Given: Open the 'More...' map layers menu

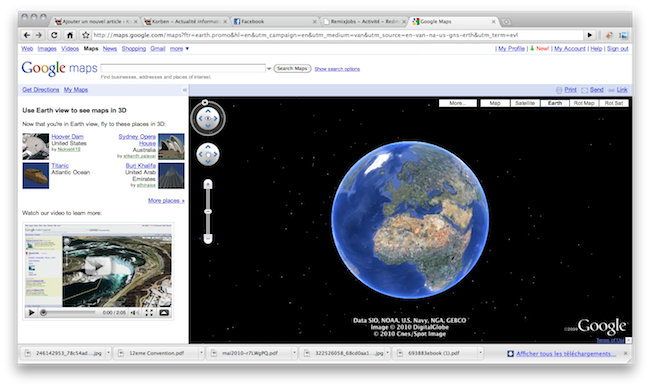Looking at the screenshot, I should [458, 103].
